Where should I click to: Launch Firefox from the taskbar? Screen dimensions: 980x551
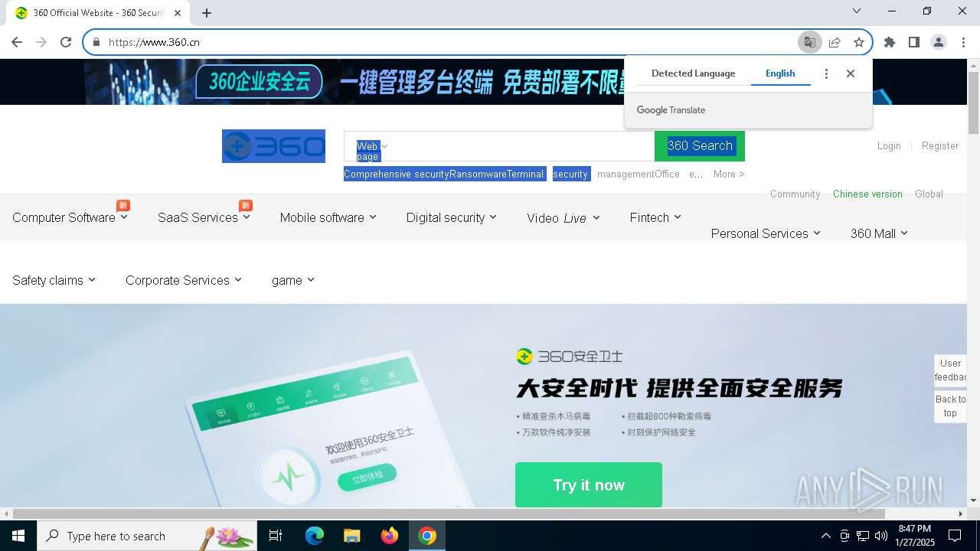click(390, 536)
